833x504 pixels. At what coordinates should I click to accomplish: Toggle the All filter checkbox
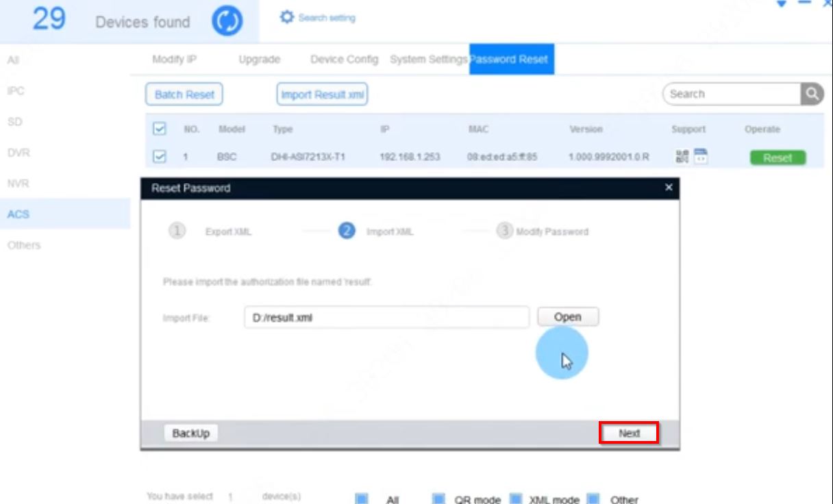(x=362, y=499)
